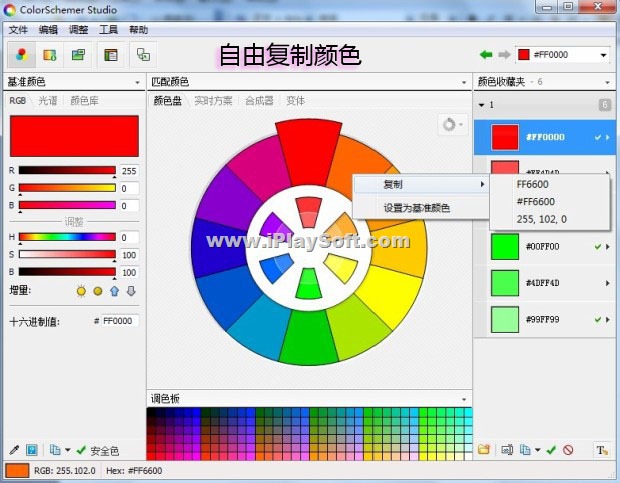Go back with the green left arrow
This screenshot has width=620, height=483.
coord(486,55)
